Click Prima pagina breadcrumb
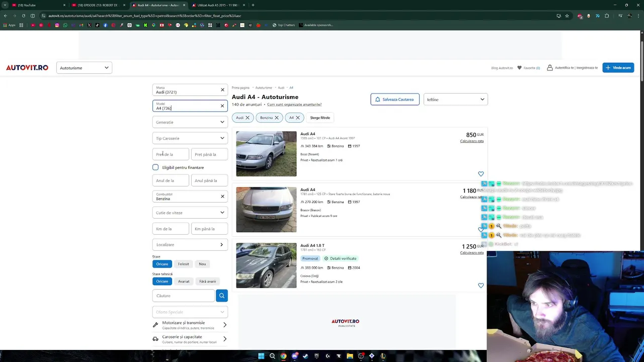 point(240,88)
